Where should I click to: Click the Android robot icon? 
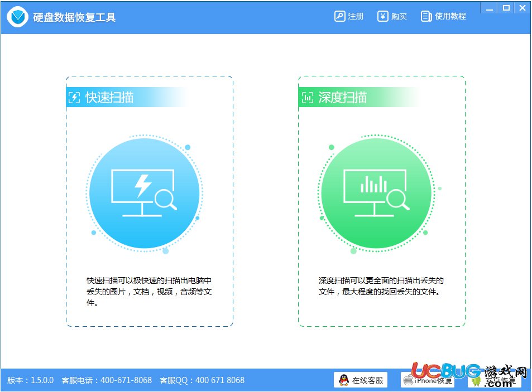[x=476, y=380]
